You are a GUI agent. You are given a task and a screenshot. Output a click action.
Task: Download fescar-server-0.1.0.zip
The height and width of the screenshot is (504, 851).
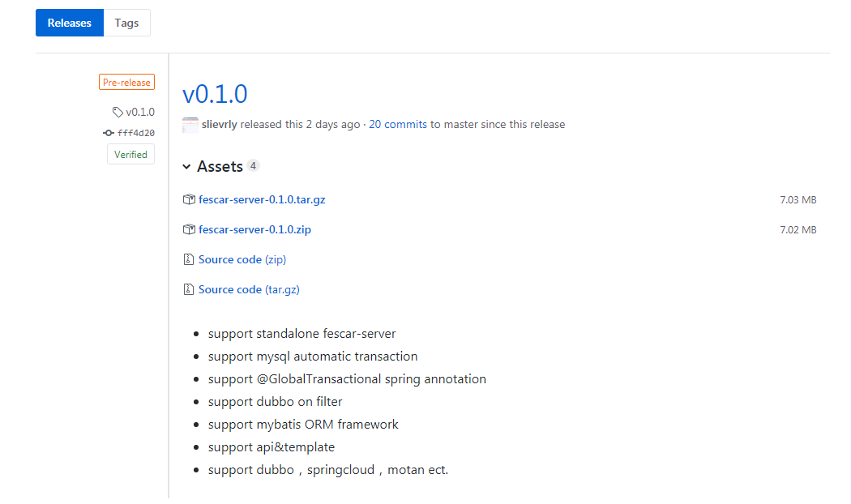click(254, 229)
